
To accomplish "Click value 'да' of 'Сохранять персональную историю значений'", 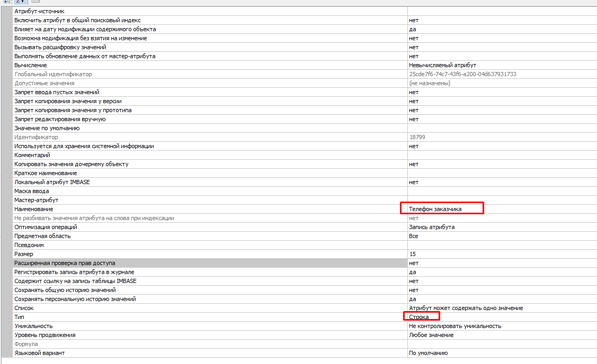I will [412, 299].
